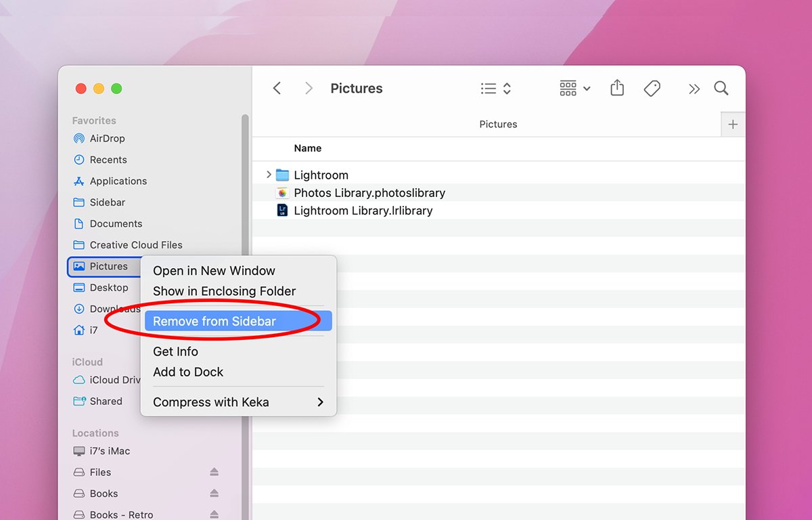Open Applications in the sidebar
Viewport: 812px width, 520px height.
pyautogui.click(x=118, y=181)
